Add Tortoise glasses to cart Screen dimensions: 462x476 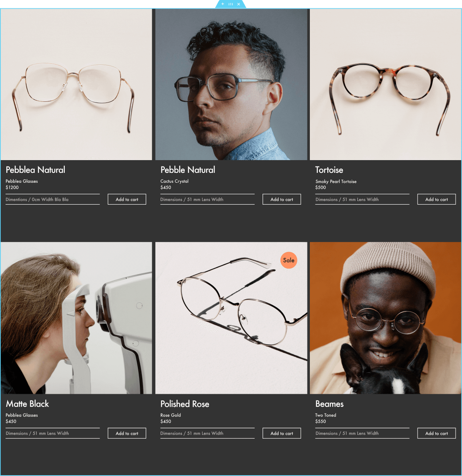point(436,199)
